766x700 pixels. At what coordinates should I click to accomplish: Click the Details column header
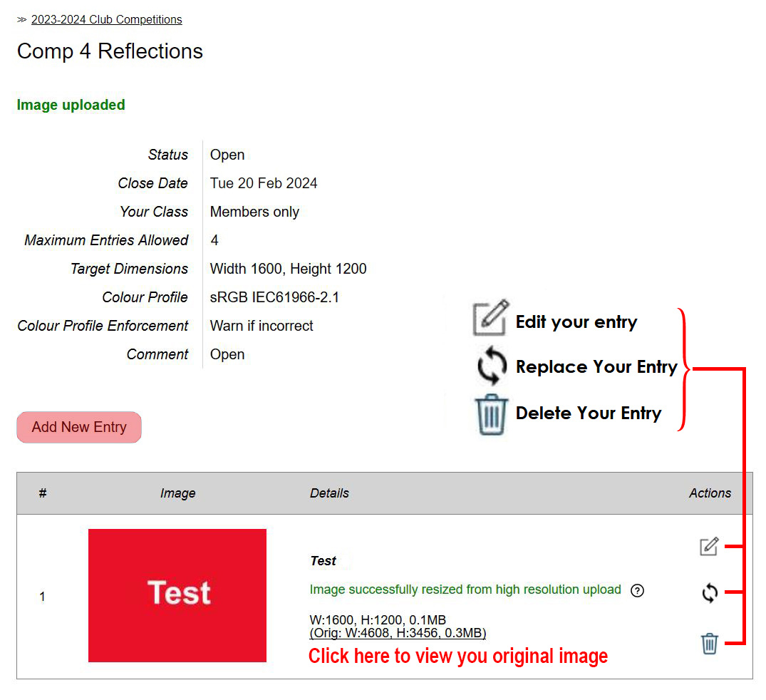click(x=329, y=493)
